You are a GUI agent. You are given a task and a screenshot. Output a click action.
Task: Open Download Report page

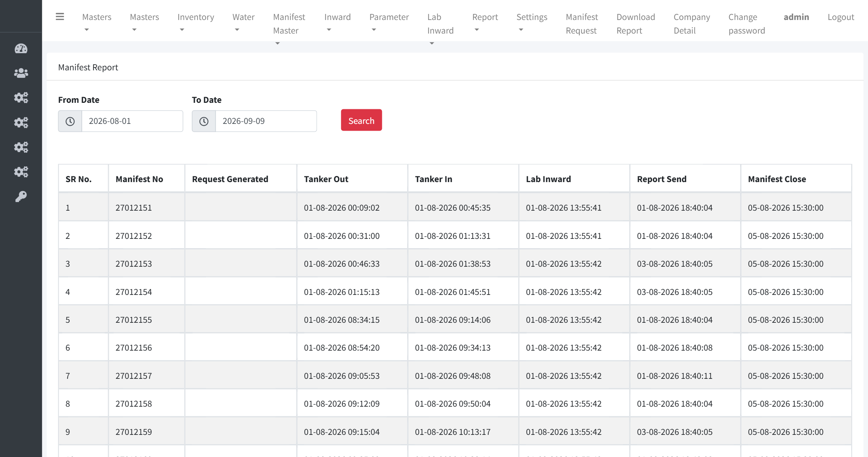pyautogui.click(x=636, y=24)
